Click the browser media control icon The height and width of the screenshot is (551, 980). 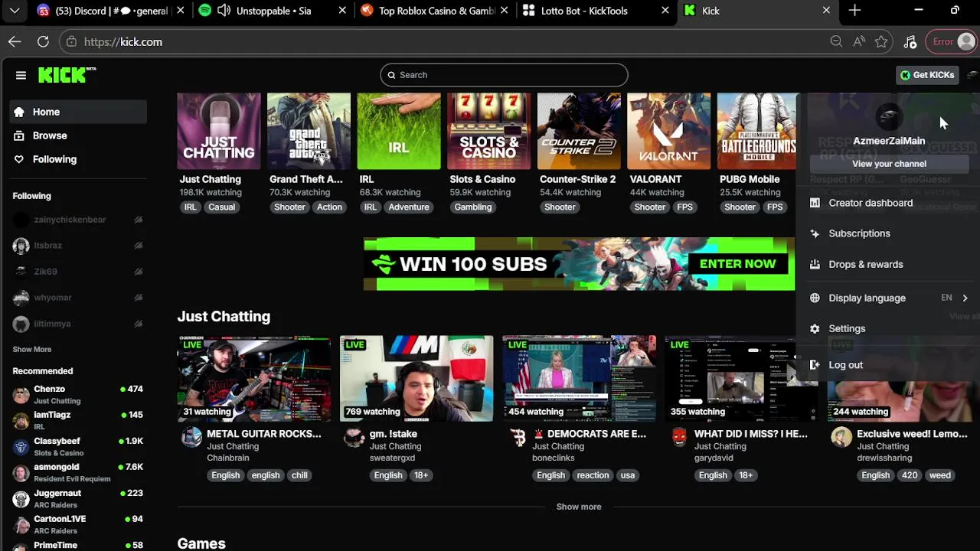(x=910, y=42)
